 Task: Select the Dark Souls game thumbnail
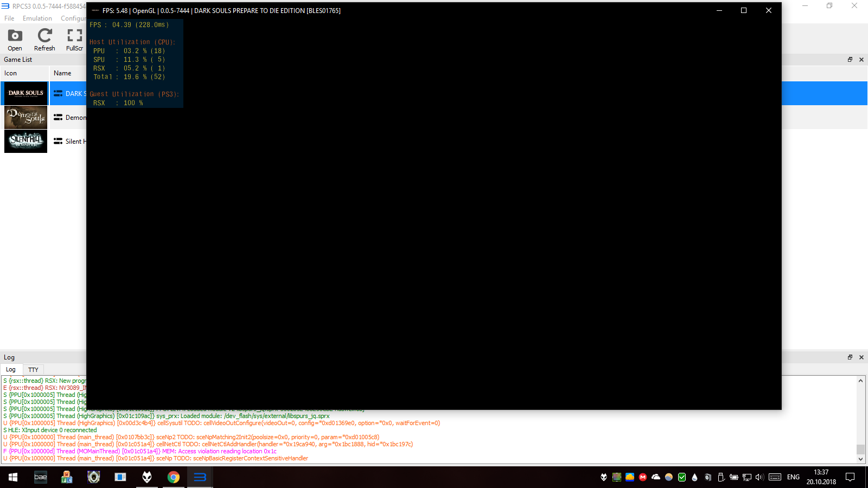(25, 93)
